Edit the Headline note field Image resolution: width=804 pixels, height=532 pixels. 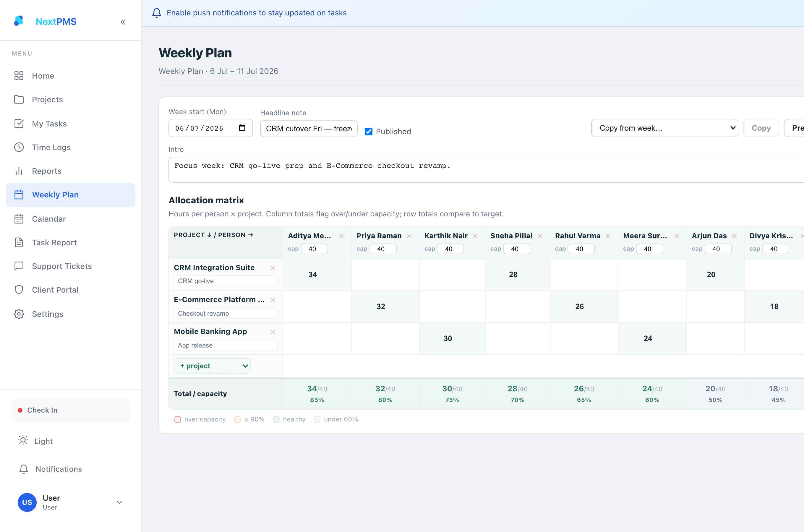[x=309, y=129]
